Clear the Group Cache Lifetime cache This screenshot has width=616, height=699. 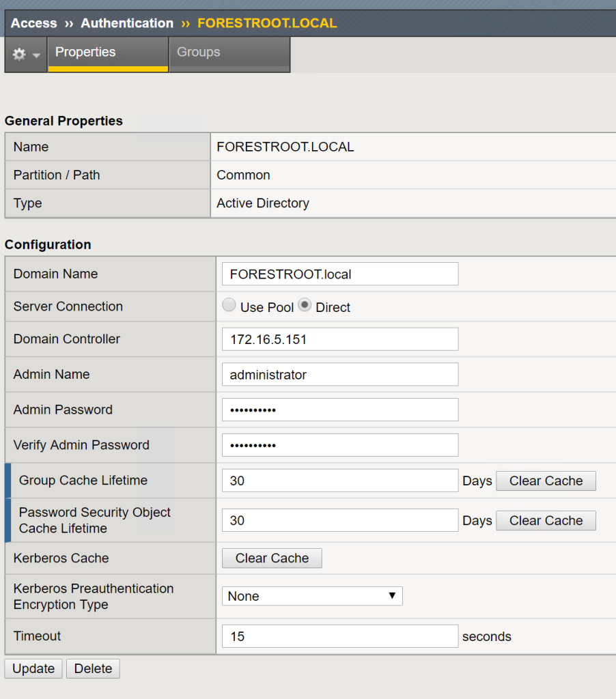click(546, 481)
